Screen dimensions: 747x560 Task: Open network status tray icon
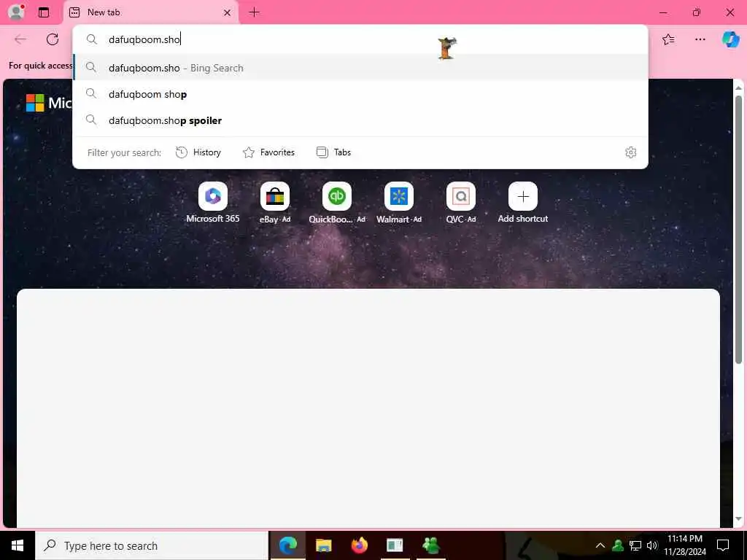pyautogui.click(x=635, y=545)
